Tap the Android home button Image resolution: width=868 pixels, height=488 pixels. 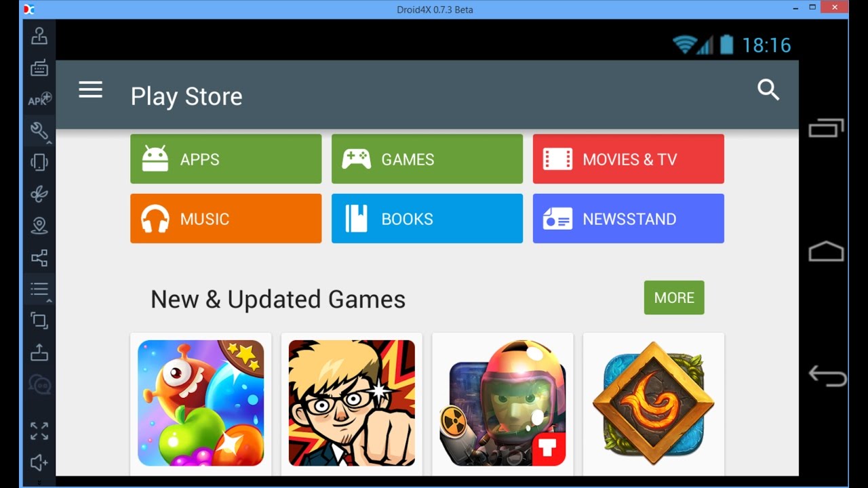826,252
